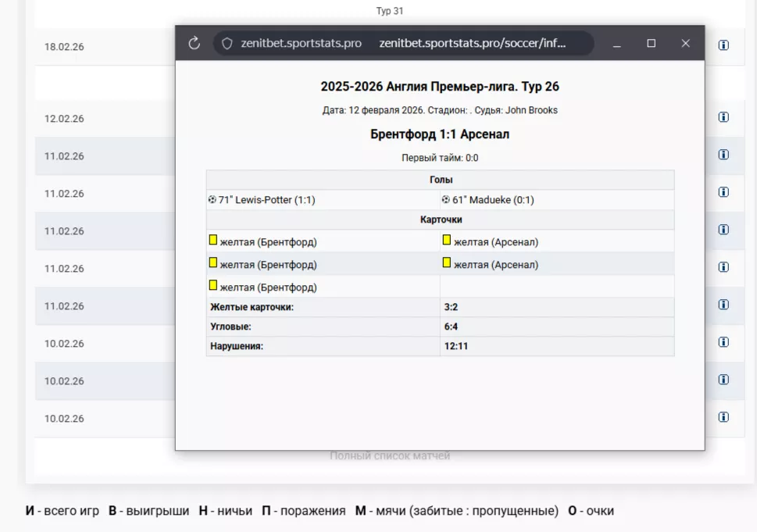Close the match details popup window
This screenshot has width=757, height=532.
coord(685,44)
